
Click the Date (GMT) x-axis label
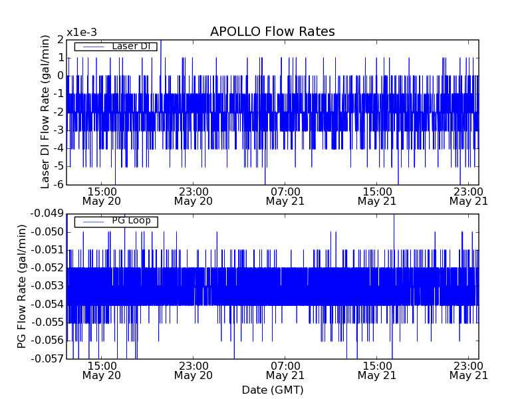click(272, 390)
